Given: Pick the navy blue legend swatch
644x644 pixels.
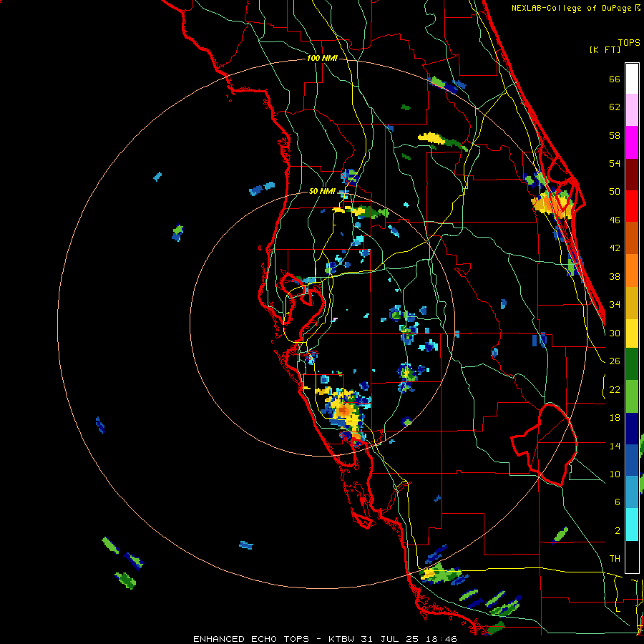Looking at the screenshot, I should coord(632,429).
